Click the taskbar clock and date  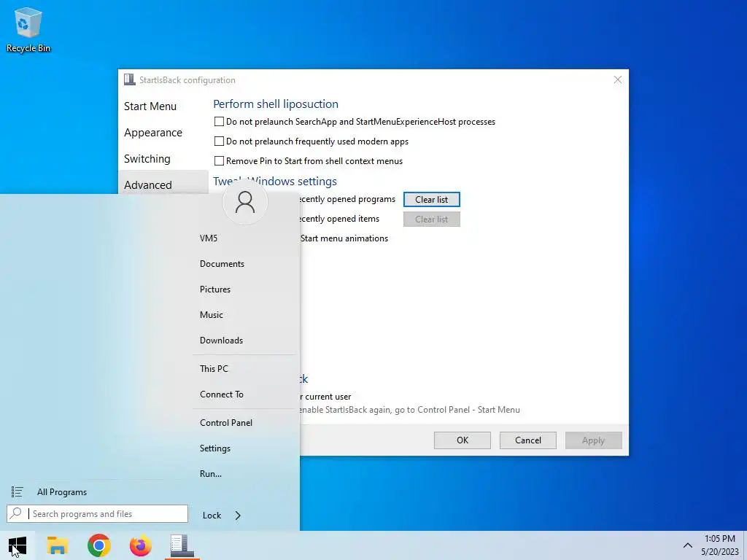point(719,545)
